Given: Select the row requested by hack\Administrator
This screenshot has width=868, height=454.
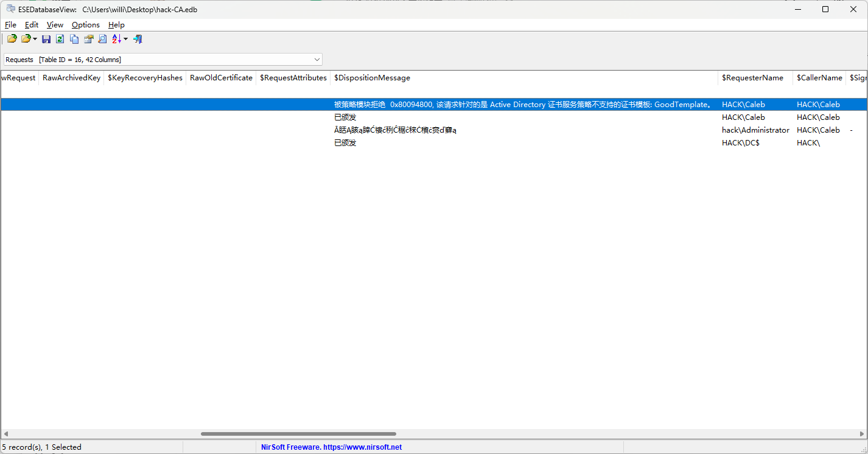Looking at the screenshot, I should pos(755,130).
